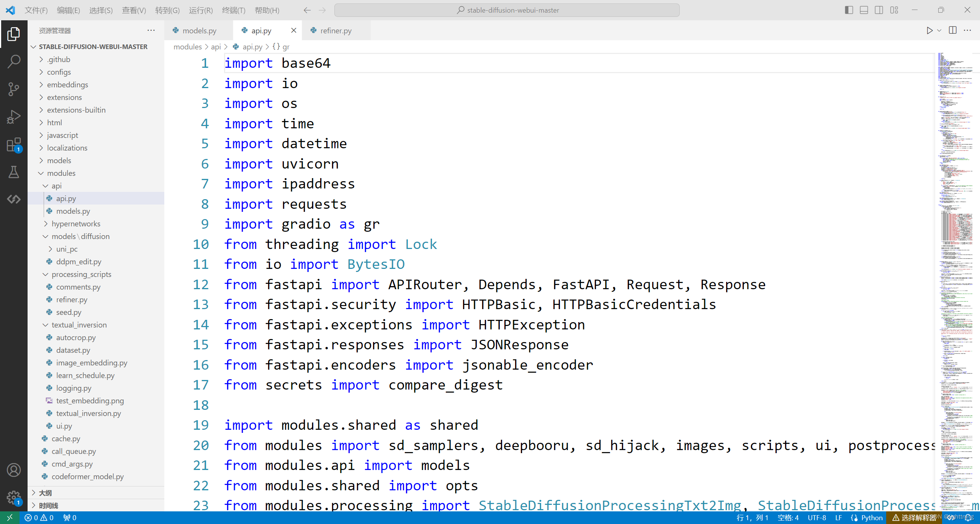Click the Run Python File play button

929,31
